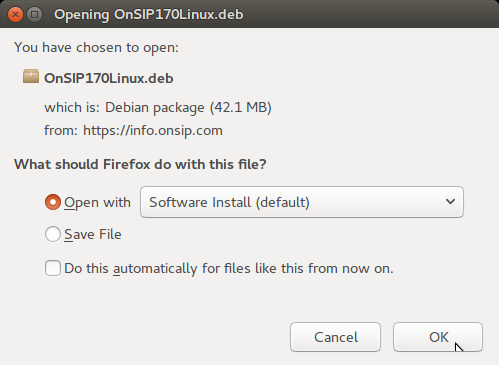Click the https://info.onsip.com source text

[x=153, y=130]
